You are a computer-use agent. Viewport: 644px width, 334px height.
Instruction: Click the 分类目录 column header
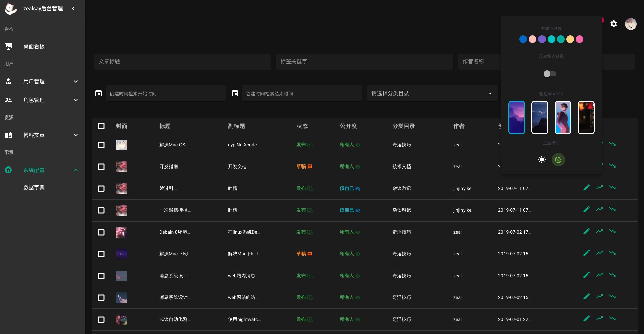(x=403, y=126)
